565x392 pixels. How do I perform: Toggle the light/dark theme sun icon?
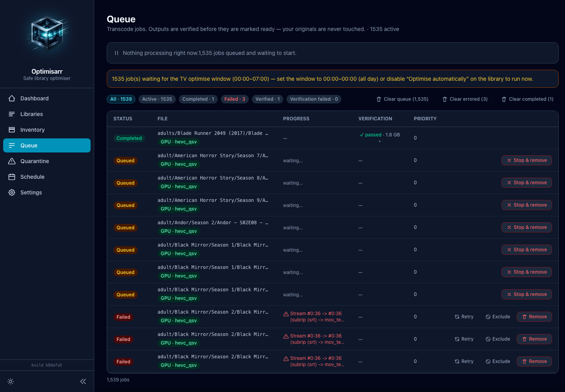click(11, 381)
